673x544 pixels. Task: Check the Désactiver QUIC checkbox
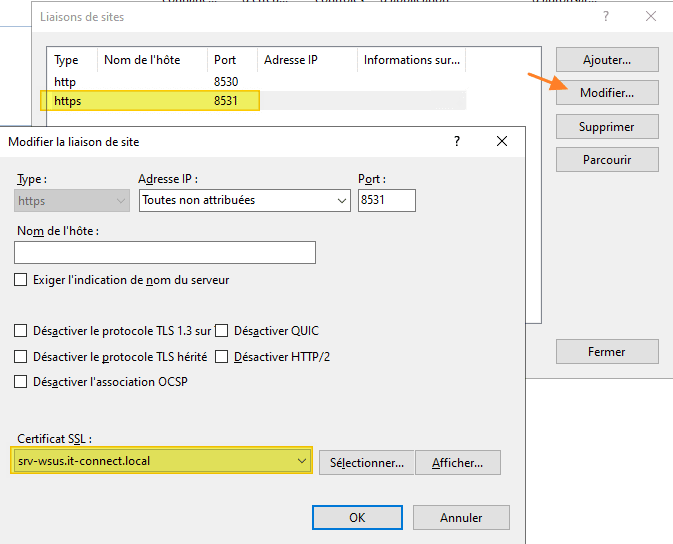point(222,331)
